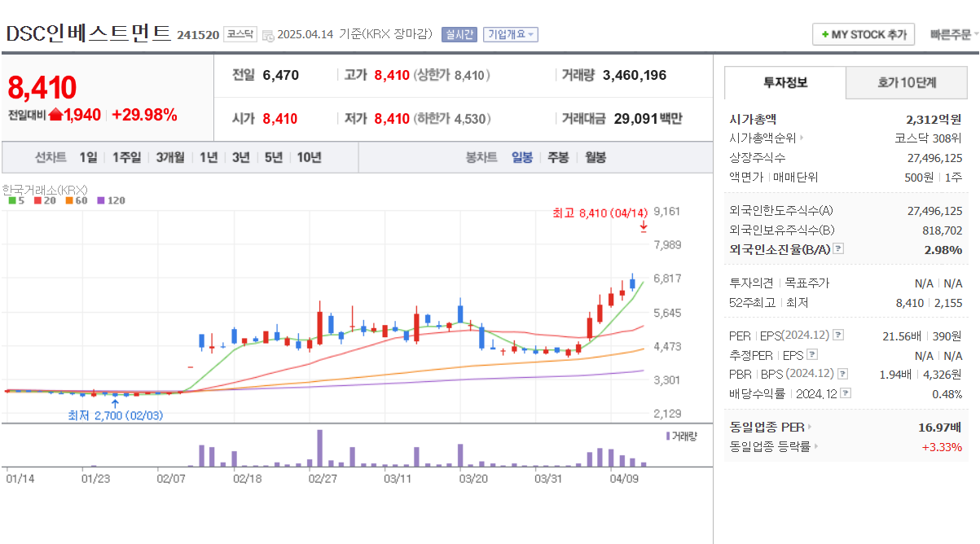Click the red 20-day moving average legend
The width and height of the screenshot is (980, 544).
(44, 200)
